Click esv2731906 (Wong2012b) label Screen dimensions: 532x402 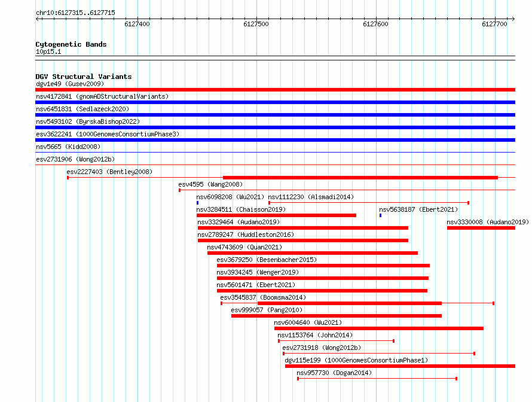coord(75,159)
